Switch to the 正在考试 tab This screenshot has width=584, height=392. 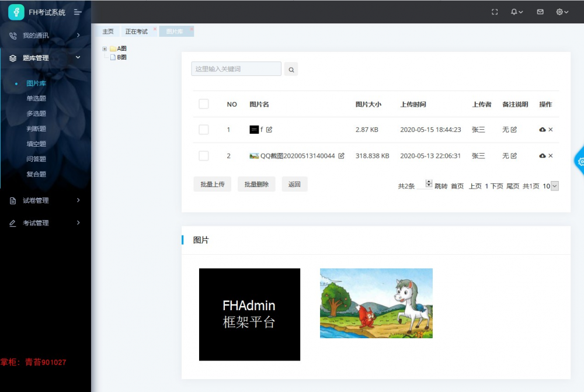point(135,32)
